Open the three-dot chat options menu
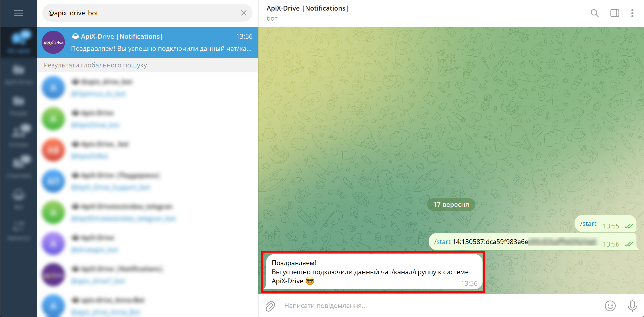644x317 pixels. (632, 13)
